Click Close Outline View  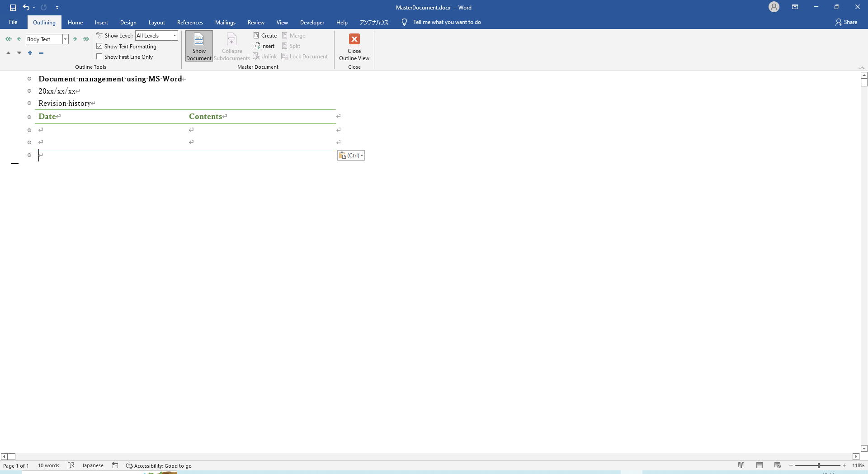coord(354,46)
